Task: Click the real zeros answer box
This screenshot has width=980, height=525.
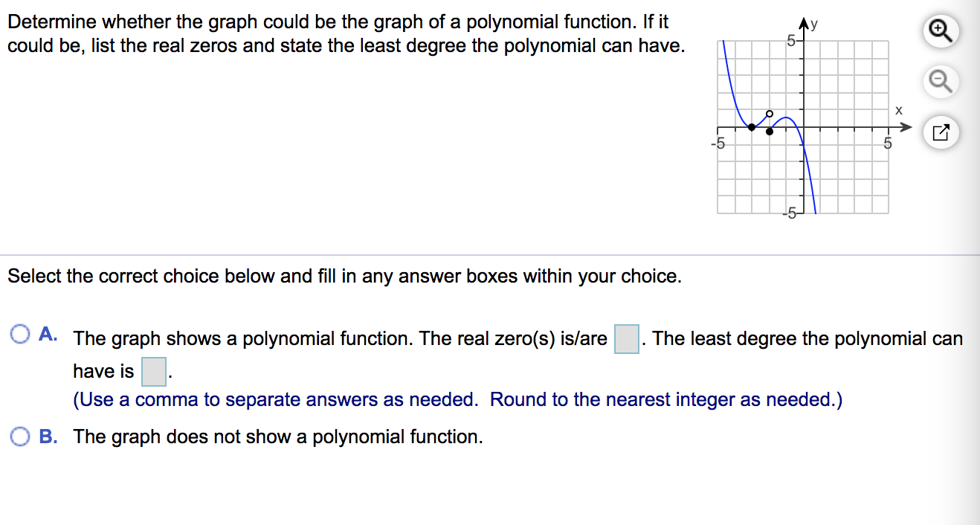Action: (x=626, y=338)
